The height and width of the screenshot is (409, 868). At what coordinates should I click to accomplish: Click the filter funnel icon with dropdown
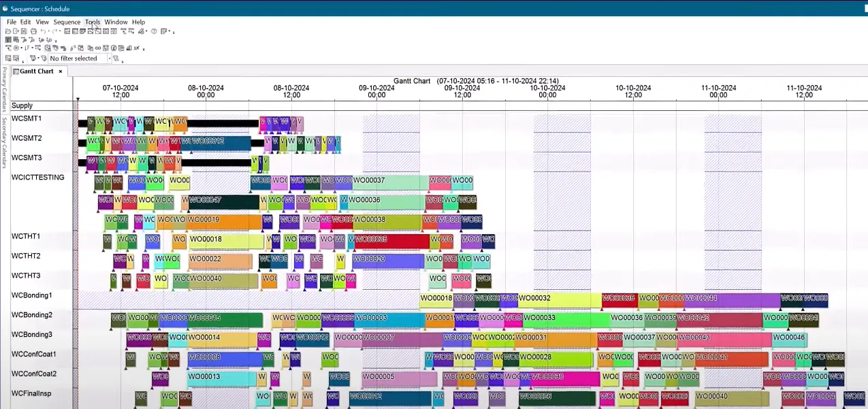point(33,59)
